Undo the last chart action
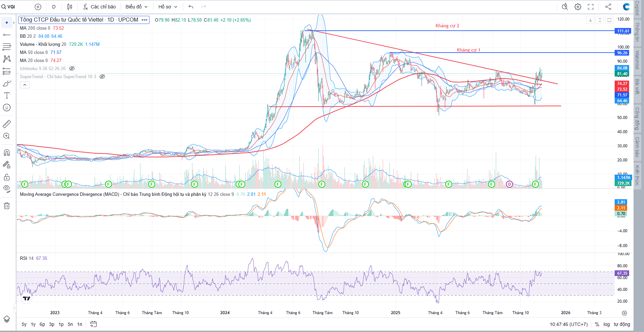This screenshot has width=644, height=332. point(191,7)
